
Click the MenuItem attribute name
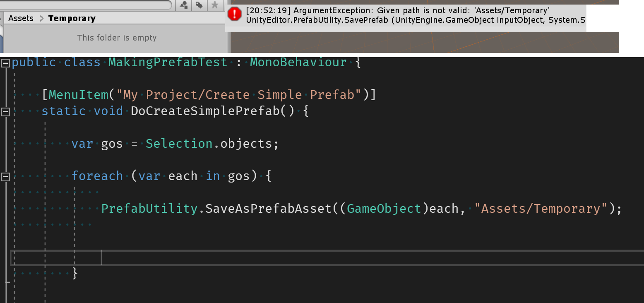tap(78, 95)
